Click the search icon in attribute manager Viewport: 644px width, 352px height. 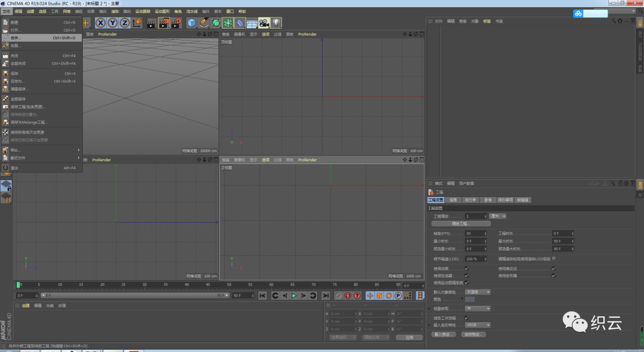pyautogui.click(x=613, y=183)
